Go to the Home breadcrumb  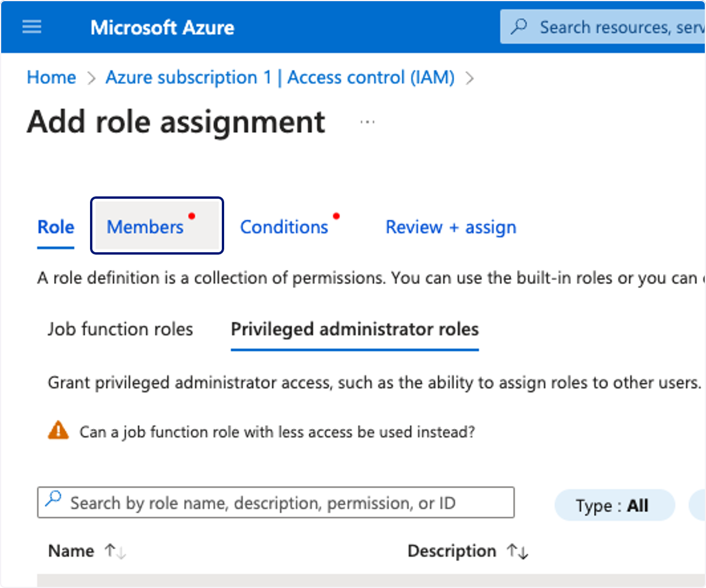click(52, 78)
